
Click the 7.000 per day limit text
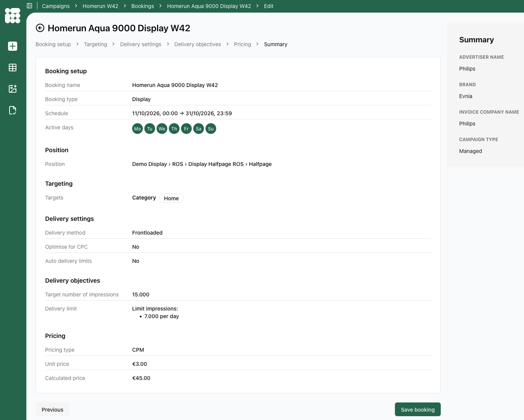point(162,316)
